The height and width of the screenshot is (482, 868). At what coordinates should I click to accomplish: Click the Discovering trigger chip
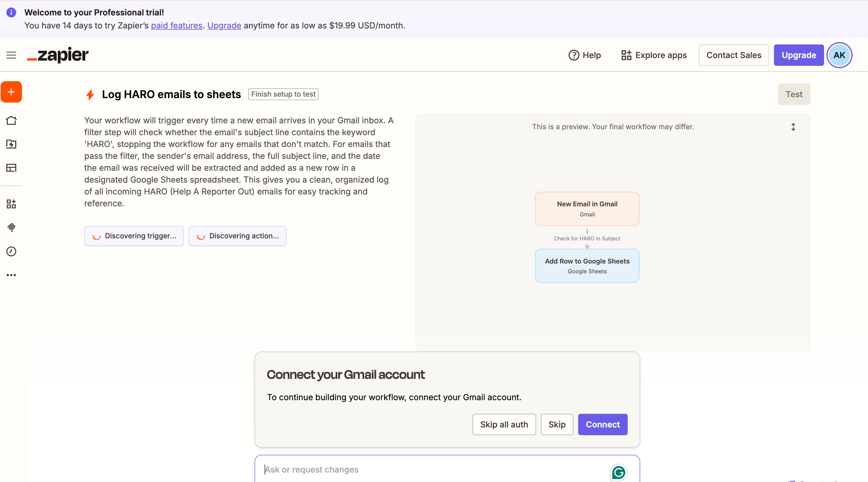[134, 236]
